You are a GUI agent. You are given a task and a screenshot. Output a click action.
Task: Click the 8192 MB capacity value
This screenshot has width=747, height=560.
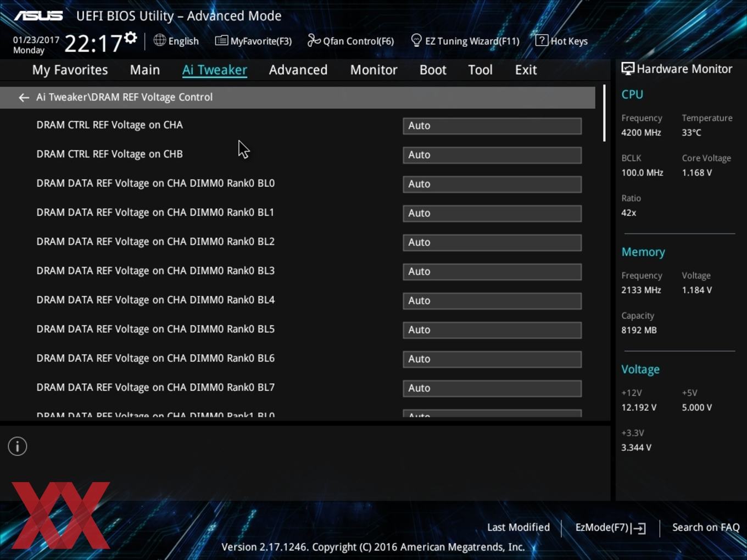(639, 330)
